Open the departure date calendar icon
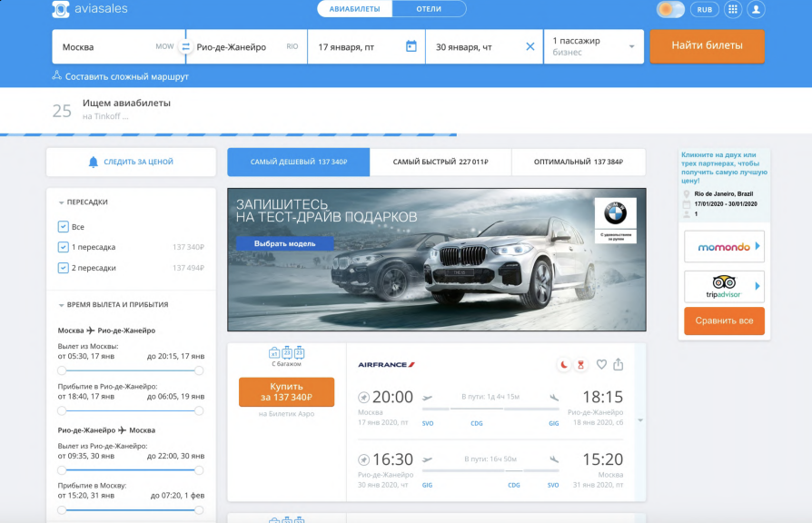Image resolution: width=812 pixels, height=523 pixels. click(411, 46)
